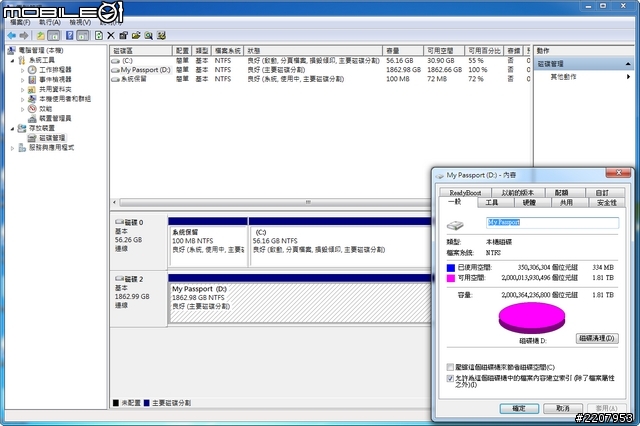Select 磁碟管理 in the tree
The image size is (640, 426).
pyautogui.click(x=52, y=138)
